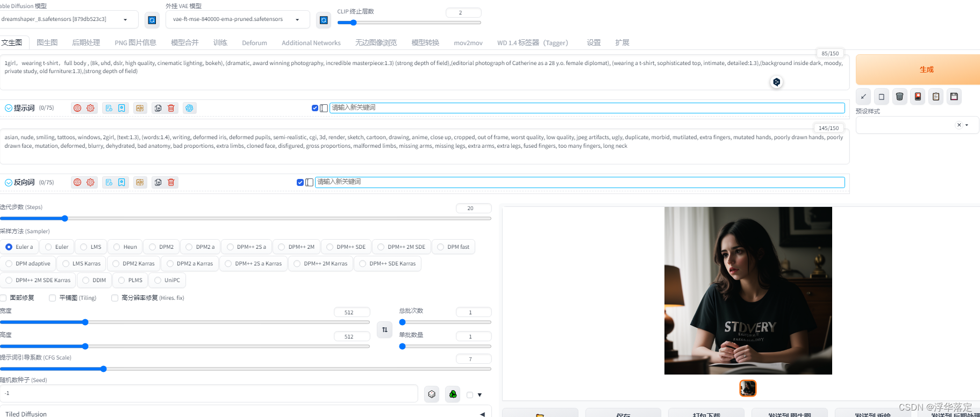Open the 扩展 tab
The height and width of the screenshot is (417, 980).
tap(622, 42)
